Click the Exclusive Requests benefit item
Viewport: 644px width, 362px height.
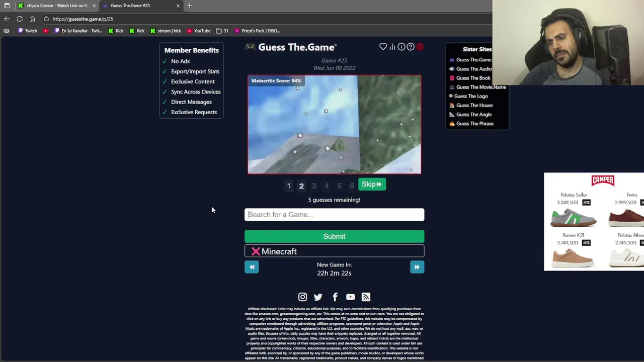[194, 112]
